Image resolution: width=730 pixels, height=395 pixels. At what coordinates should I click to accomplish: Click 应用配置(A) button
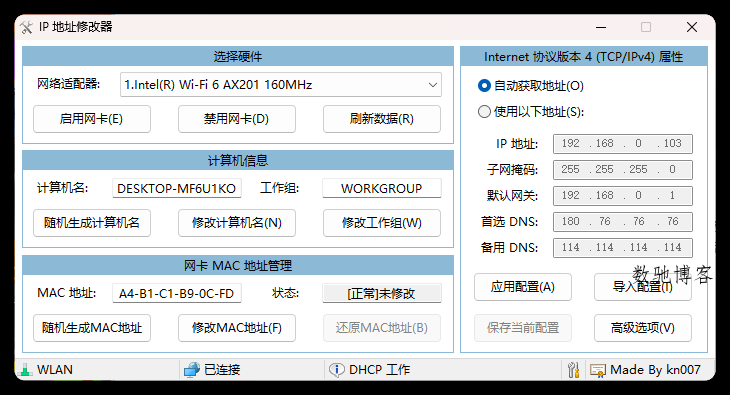(523, 287)
